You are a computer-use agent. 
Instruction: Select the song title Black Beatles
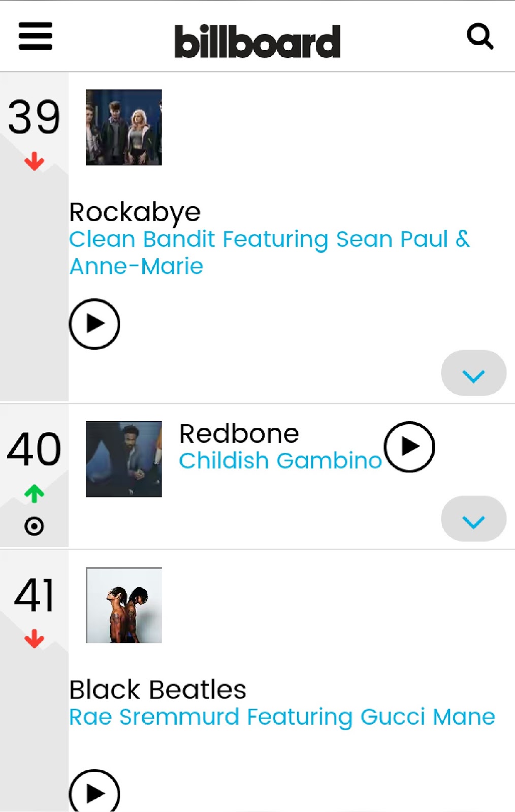(157, 689)
